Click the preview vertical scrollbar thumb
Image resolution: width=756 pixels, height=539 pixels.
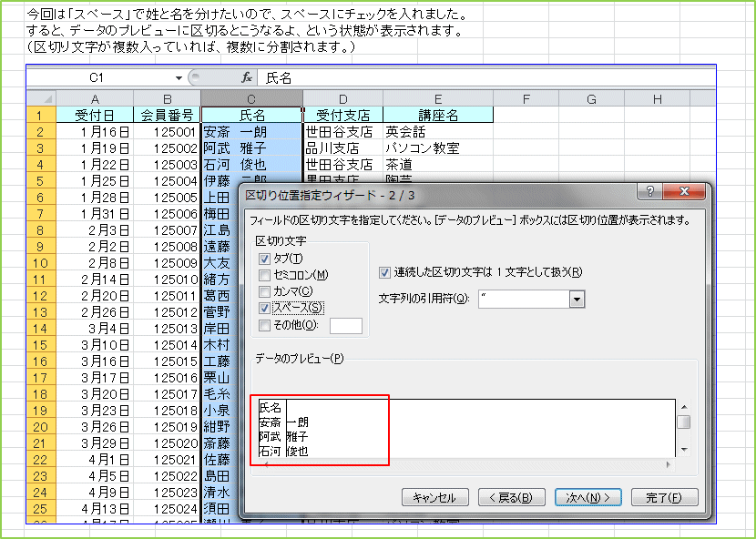tap(684, 422)
